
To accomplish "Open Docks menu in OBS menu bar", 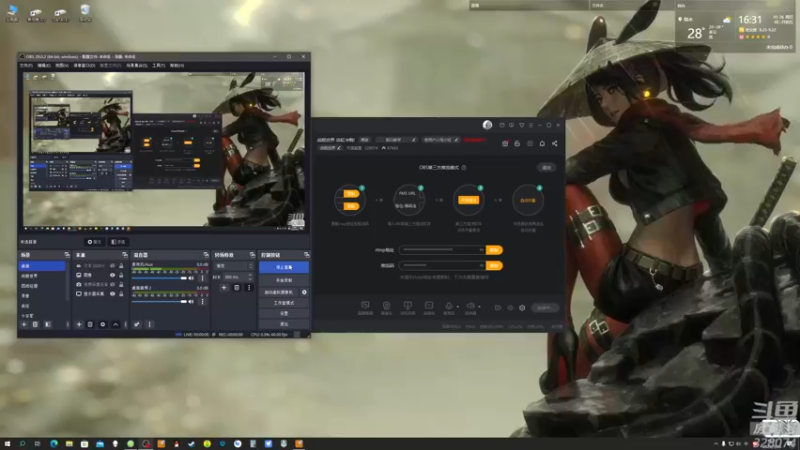I will tap(84, 65).
